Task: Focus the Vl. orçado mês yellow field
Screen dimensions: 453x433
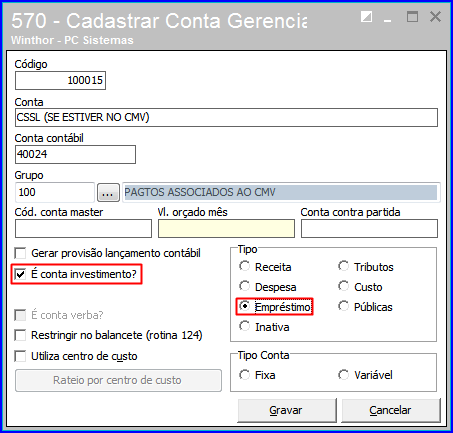Action: [x=226, y=229]
